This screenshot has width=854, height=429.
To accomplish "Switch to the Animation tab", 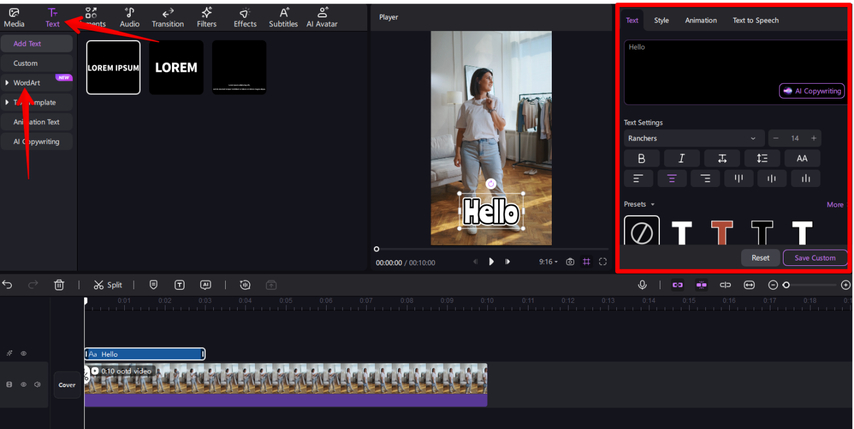I will coord(700,20).
